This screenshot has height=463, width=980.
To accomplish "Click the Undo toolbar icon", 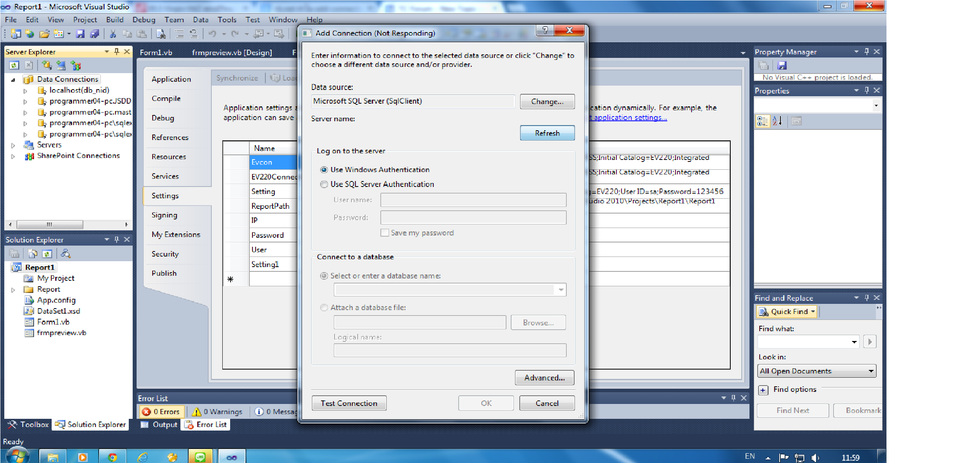I will (213, 34).
